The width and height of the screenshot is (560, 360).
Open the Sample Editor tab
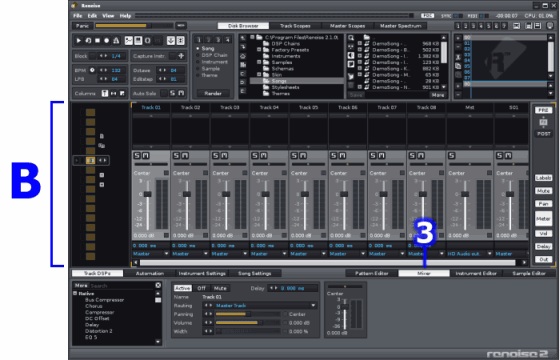click(529, 273)
